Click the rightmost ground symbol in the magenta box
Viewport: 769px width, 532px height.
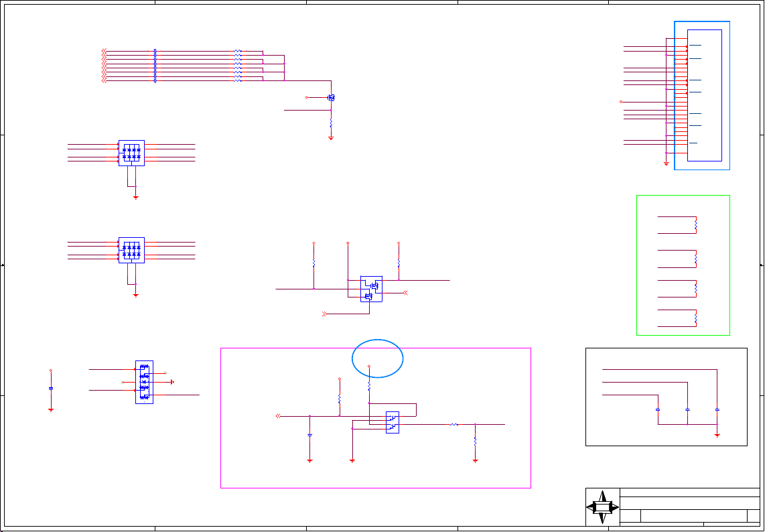coord(475,461)
